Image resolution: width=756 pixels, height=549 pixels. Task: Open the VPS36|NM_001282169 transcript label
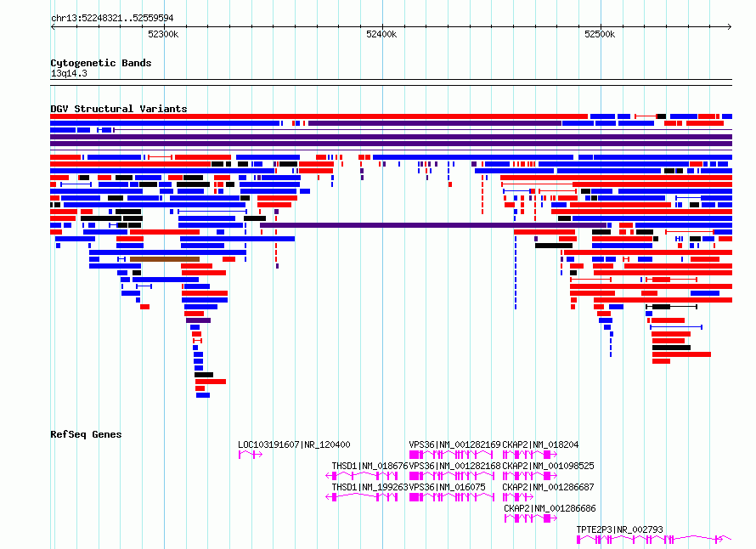(454, 444)
